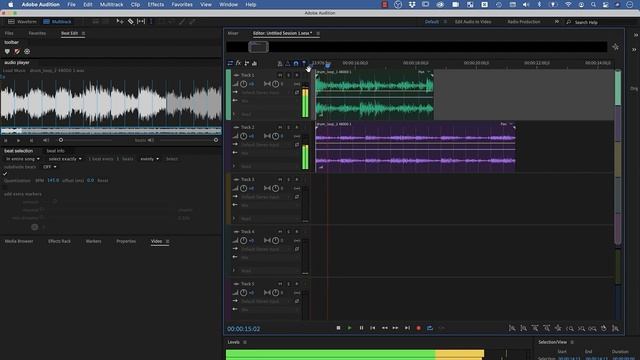
Task: Open the Markers tab
Action: pyautogui.click(x=93, y=241)
